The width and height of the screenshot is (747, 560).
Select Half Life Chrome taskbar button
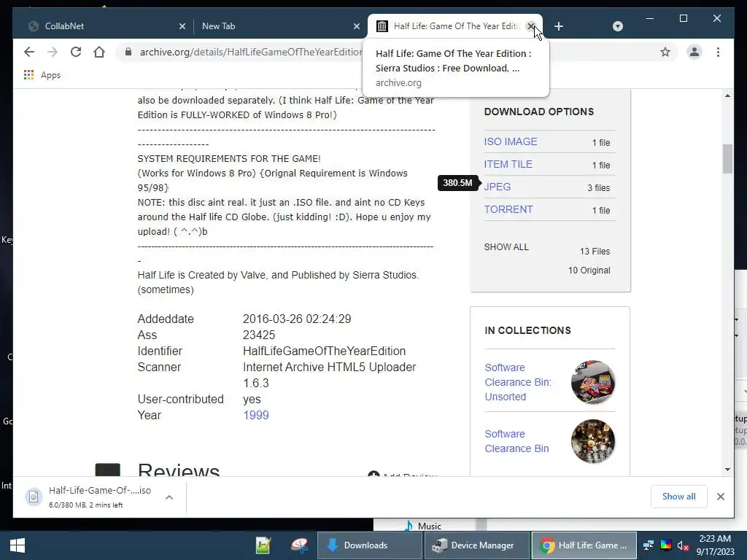click(x=584, y=545)
